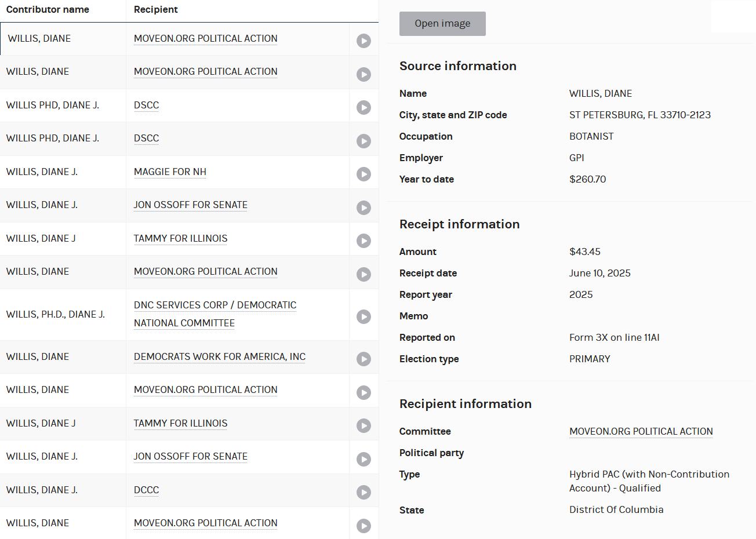Select Hybrid PAC committee type text
The image size is (756, 539).
click(649, 481)
